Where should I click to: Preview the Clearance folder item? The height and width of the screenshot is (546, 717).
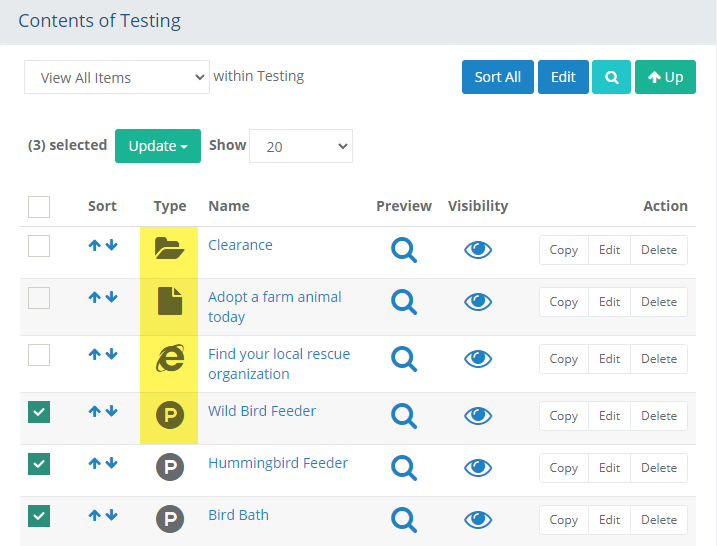[403, 249]
